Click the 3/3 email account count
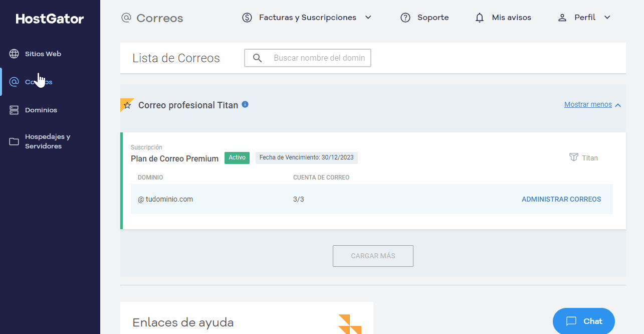The image size is (644, 334). 299,199
